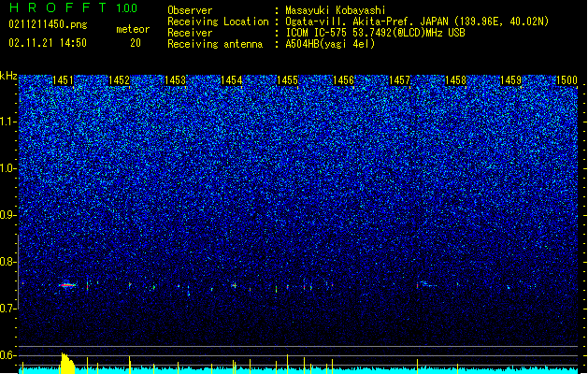Click the Receiver label
The height and width of the screenshot is (374, 588).
190,33
